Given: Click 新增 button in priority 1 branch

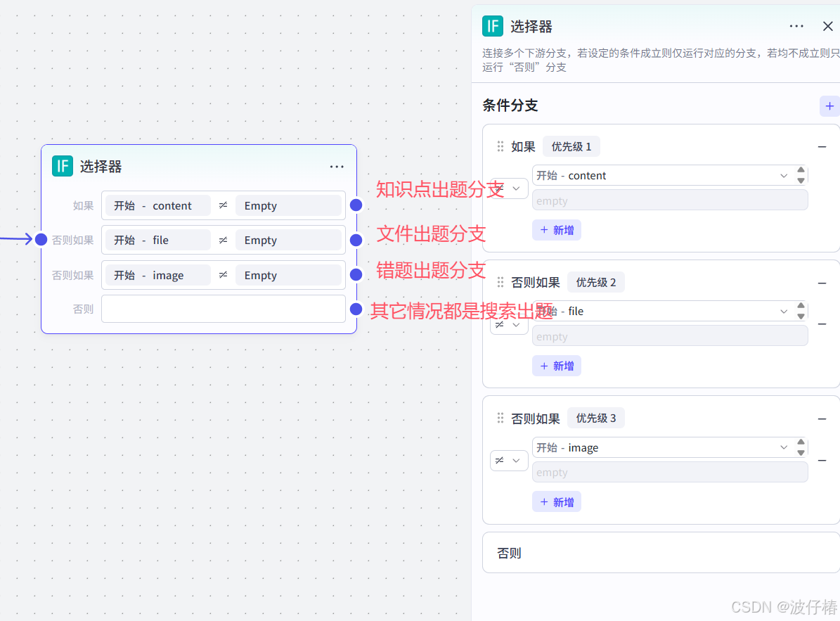Looking at the screenshot, I should (x=557, y=231).
